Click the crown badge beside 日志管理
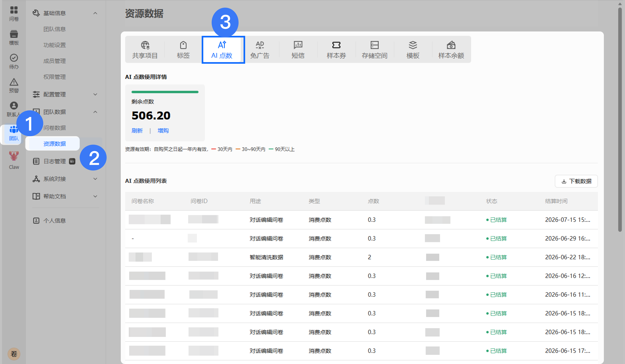The image size is (625, 364). [72, 161]
